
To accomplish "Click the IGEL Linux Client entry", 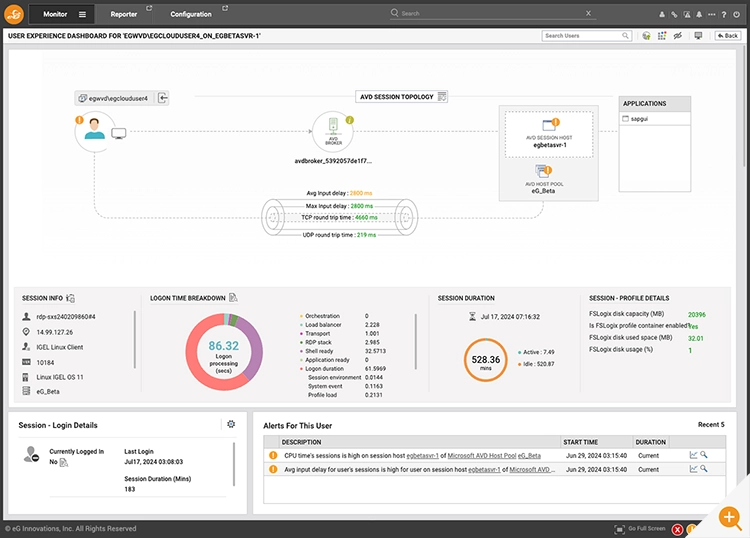I will 60,347.
